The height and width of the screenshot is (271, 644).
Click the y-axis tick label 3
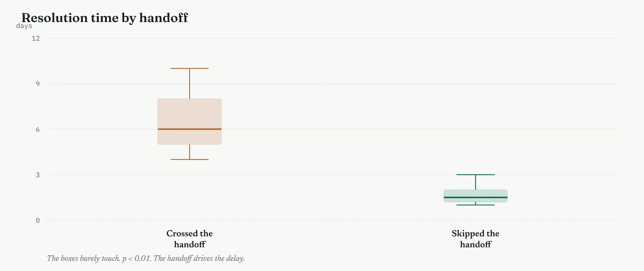coord(38,175)
